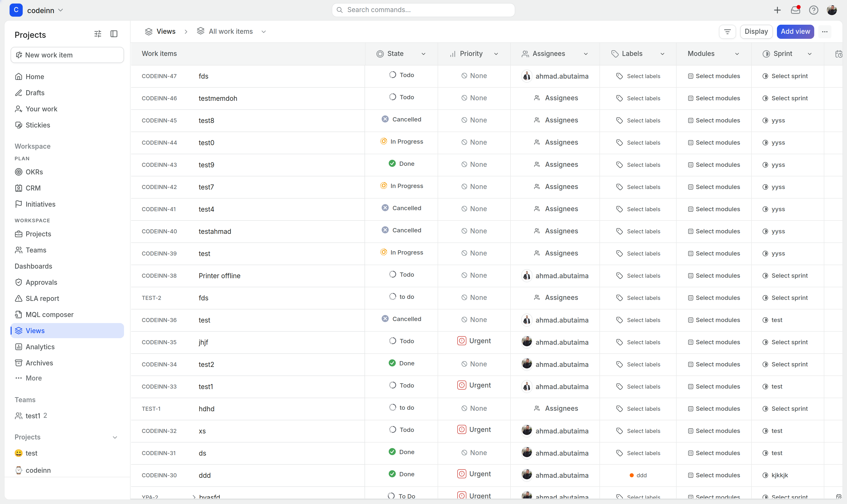Click the kjkkjk sprint for ddd row
The height and width of the screenshot is (504, 847).
pyautogui.click(x=779, y=475)
